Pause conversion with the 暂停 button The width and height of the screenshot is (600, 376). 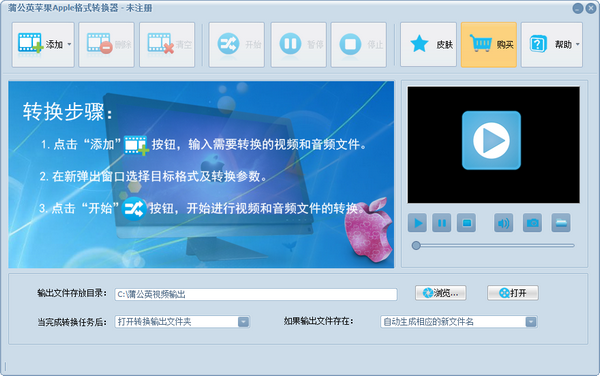coord(298,45)
